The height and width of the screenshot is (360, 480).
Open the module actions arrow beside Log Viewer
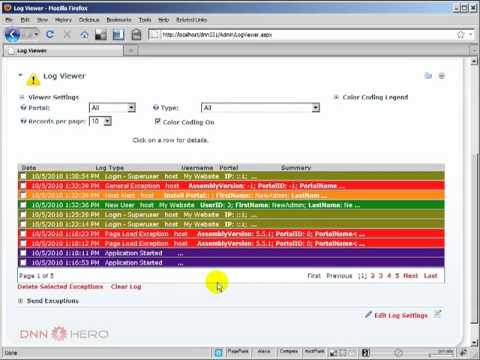[x=20, y=75]
